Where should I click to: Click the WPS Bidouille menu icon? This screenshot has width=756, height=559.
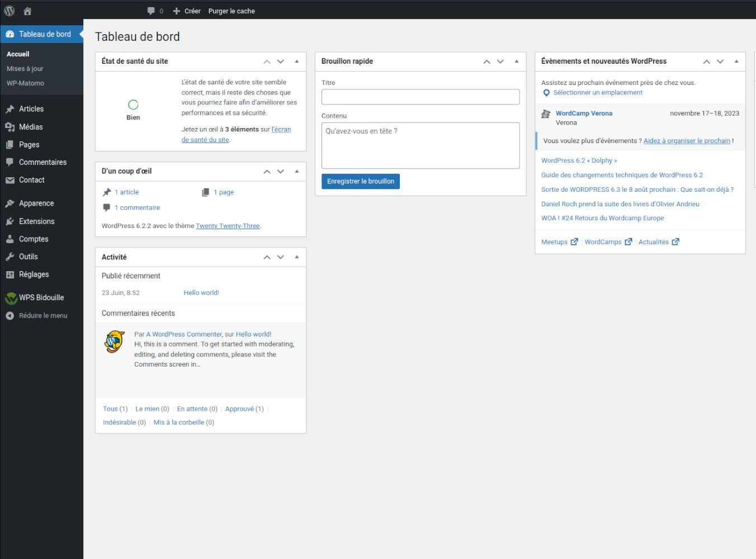point(11,298)
